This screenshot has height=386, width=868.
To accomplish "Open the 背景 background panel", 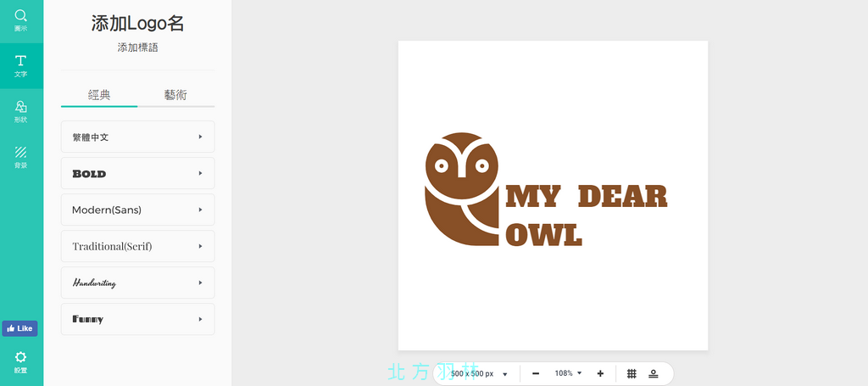I will point(21,157).
